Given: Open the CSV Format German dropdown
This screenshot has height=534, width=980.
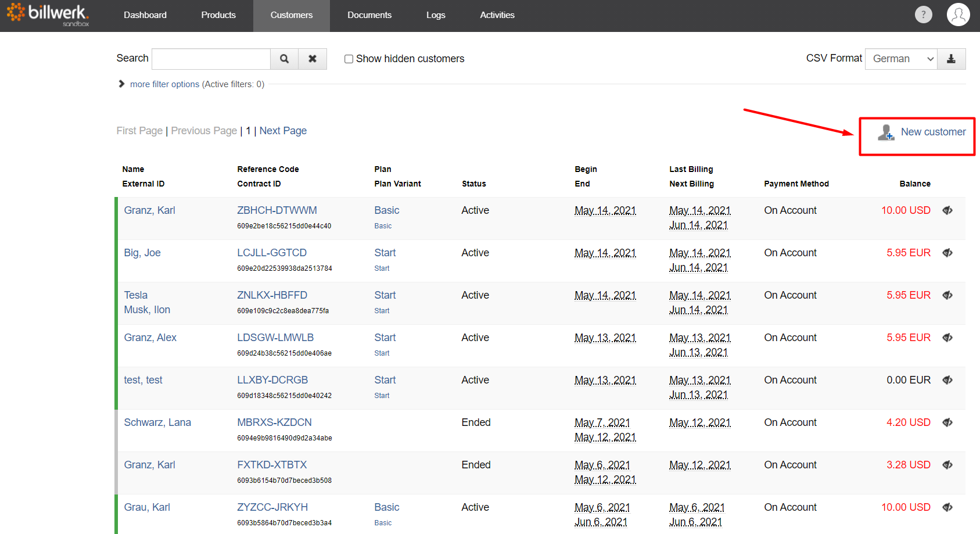Looking at the screenshot, I should (901, 59).
